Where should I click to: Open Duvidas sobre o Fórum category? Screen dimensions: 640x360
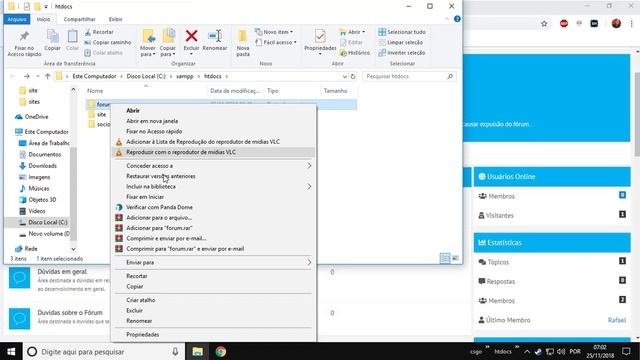click(70, 313)
